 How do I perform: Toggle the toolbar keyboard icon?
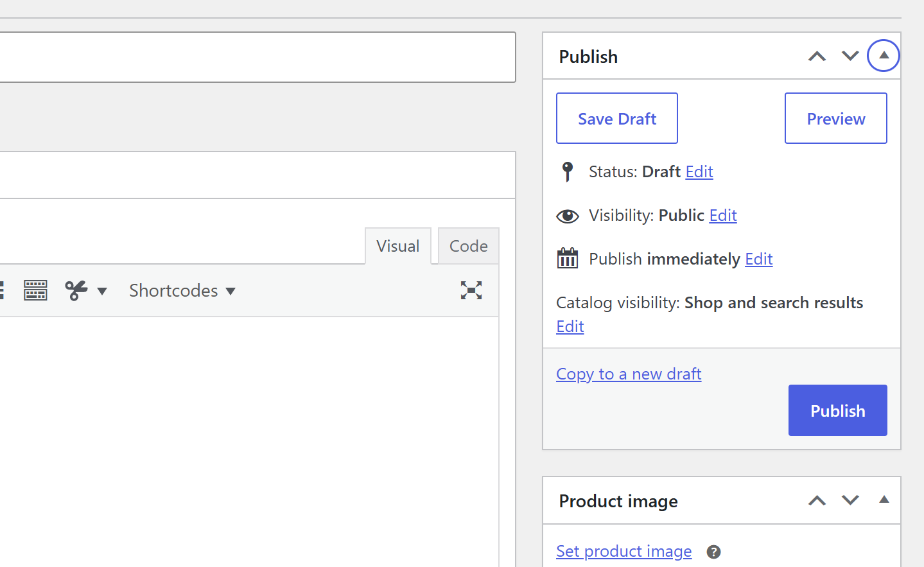35,290
